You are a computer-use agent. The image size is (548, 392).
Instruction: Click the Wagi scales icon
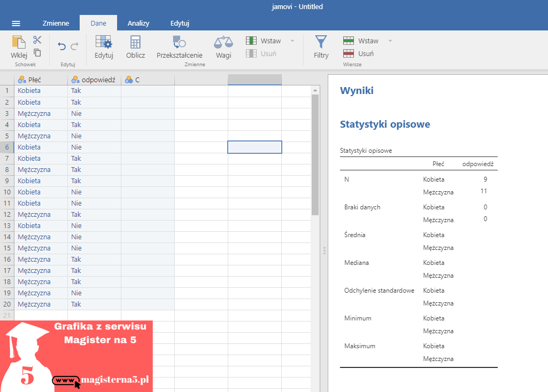223,46
